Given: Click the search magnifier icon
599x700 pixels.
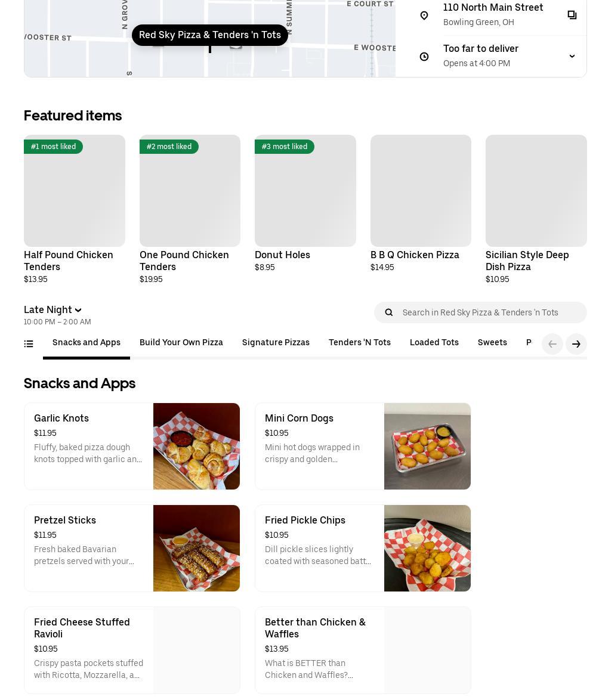Looking at the screenshot, I should (389, 312).
